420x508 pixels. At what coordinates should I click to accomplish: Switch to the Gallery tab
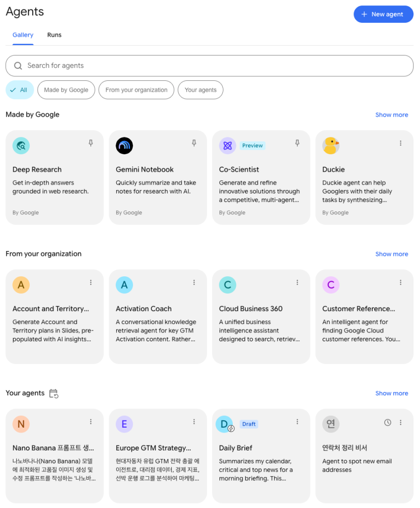pyautogui.click(x=23, y=35)
